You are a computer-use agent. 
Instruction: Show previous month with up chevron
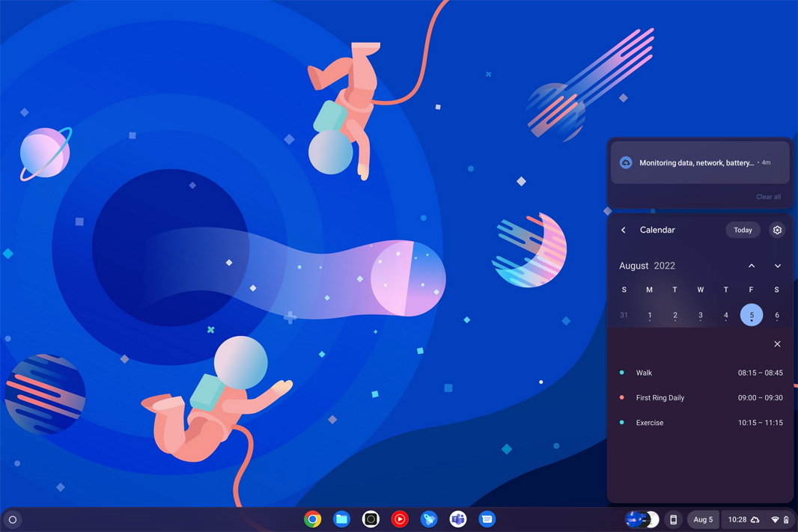pyautogui.click(x=752, y=266)
